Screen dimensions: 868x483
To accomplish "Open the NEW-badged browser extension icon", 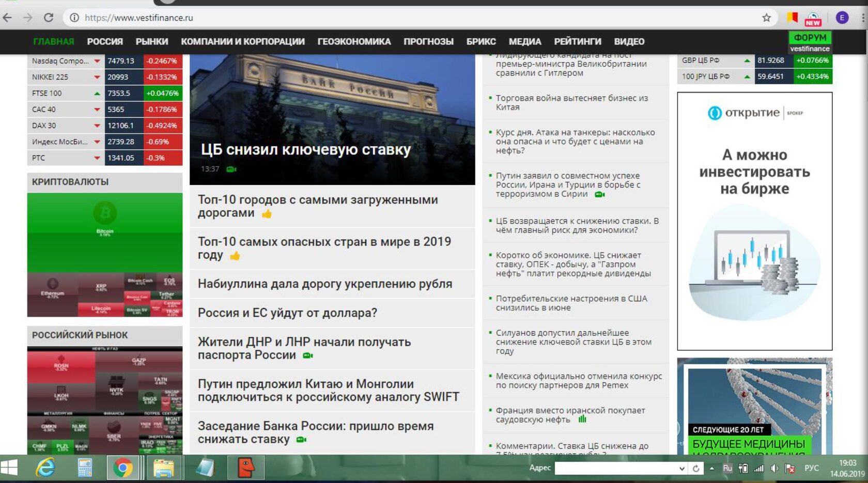I will tap(813, 19).
